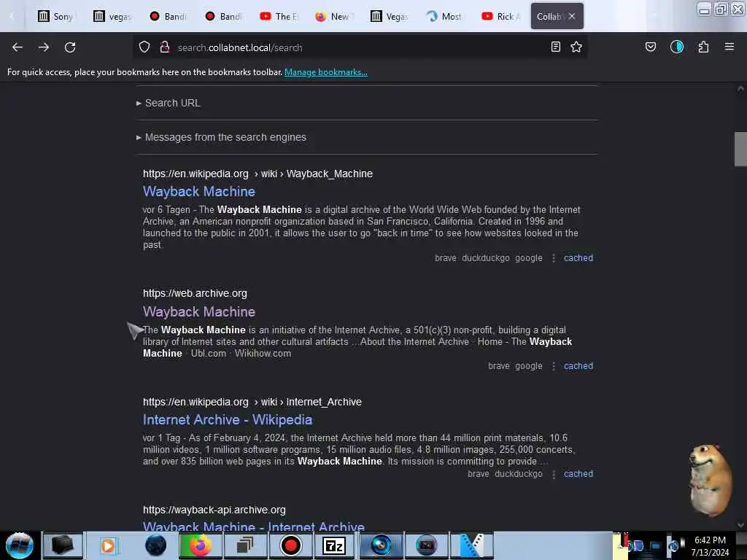Click 'duckduckgo' engine label on first result
This screenshot has width=747, height=560.
(485, 258)
